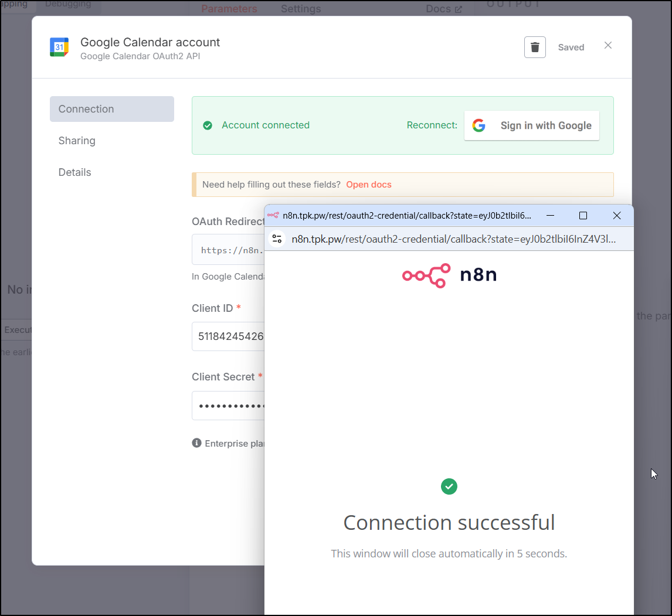Click the OAuth Redirect URL field
672x616 pixels.
(x=228, y=250)
